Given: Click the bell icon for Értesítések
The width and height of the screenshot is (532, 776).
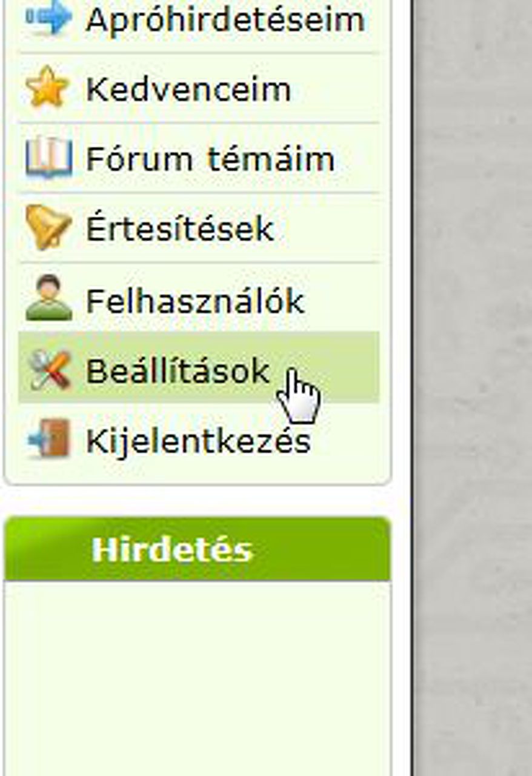Looking at the screenshot, I should click(48, 227).
